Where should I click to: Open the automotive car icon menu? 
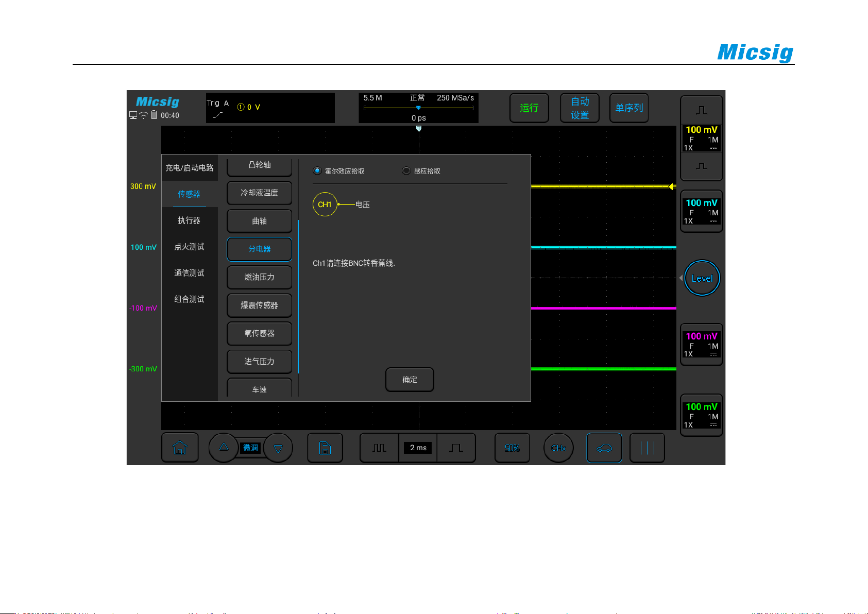pyautogui.click(x=604, y=448)
